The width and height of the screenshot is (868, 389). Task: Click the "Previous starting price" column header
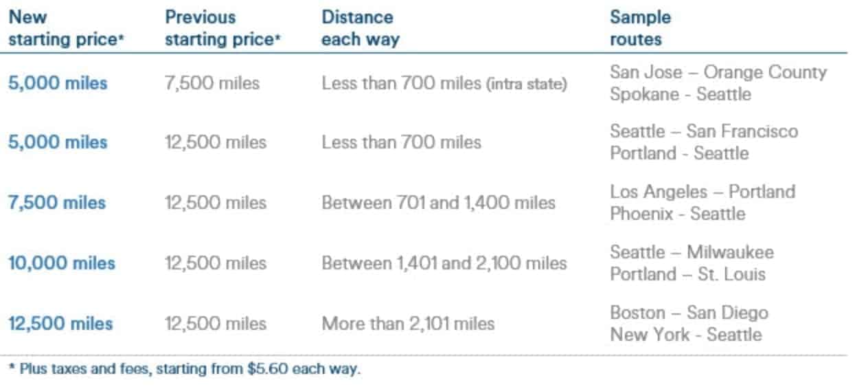223,28
